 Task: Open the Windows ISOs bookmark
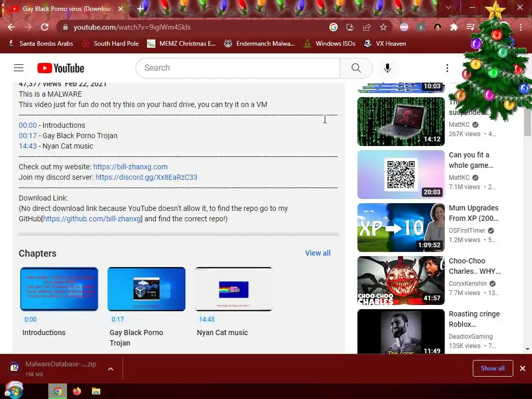tap(330, 44)
